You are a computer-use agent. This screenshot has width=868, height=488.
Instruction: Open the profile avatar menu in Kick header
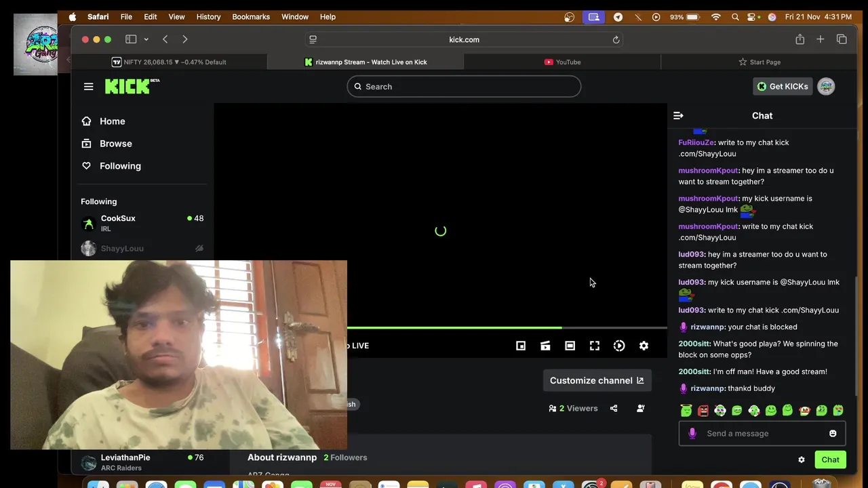click(826, 86)
